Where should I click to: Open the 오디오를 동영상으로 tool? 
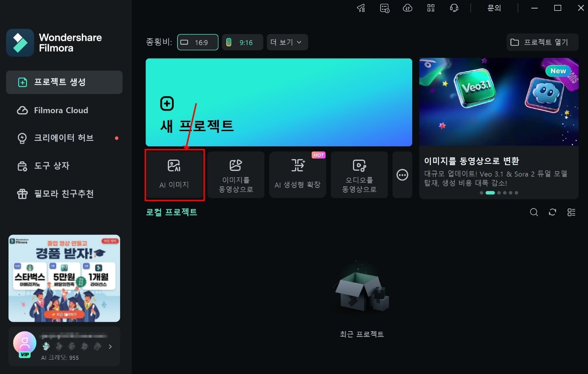click(x=359, y=175)
